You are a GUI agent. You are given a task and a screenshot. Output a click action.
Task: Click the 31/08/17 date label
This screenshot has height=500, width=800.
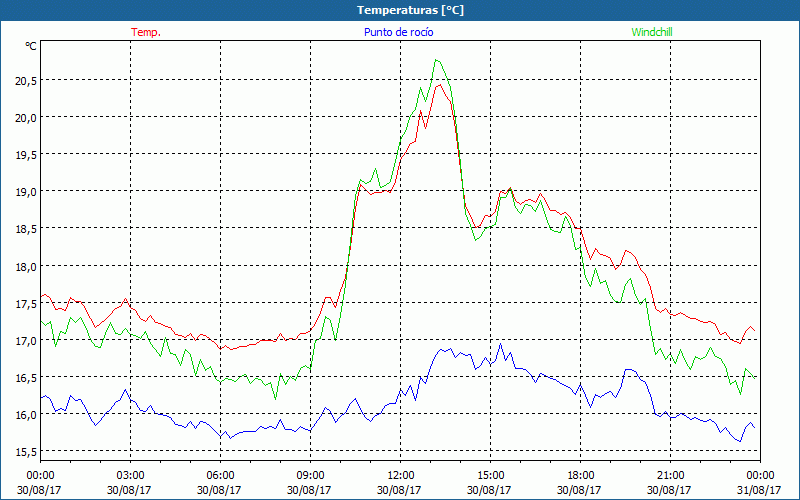pyautogui.click(x=760, y=490)
